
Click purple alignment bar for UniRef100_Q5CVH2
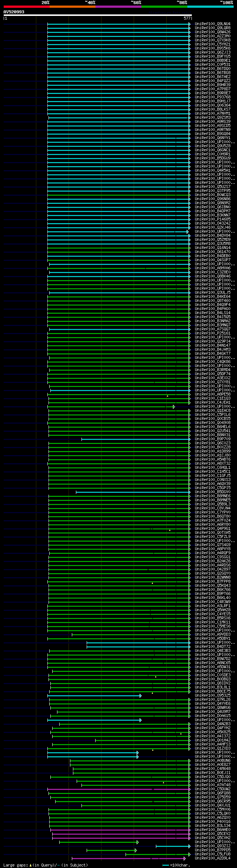pos(121,838)
